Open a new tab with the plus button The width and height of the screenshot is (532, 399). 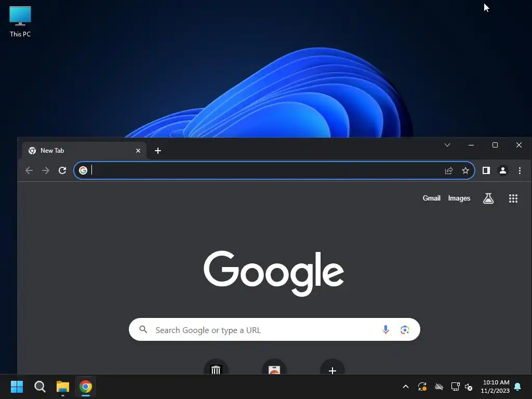coord(158,151)
